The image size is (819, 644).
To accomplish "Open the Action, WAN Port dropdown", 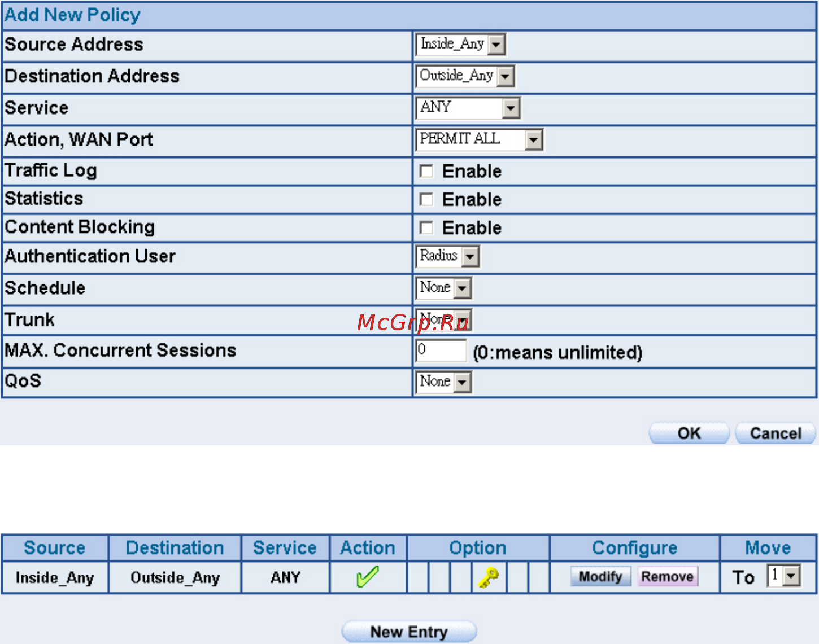I will click(479, 139).
